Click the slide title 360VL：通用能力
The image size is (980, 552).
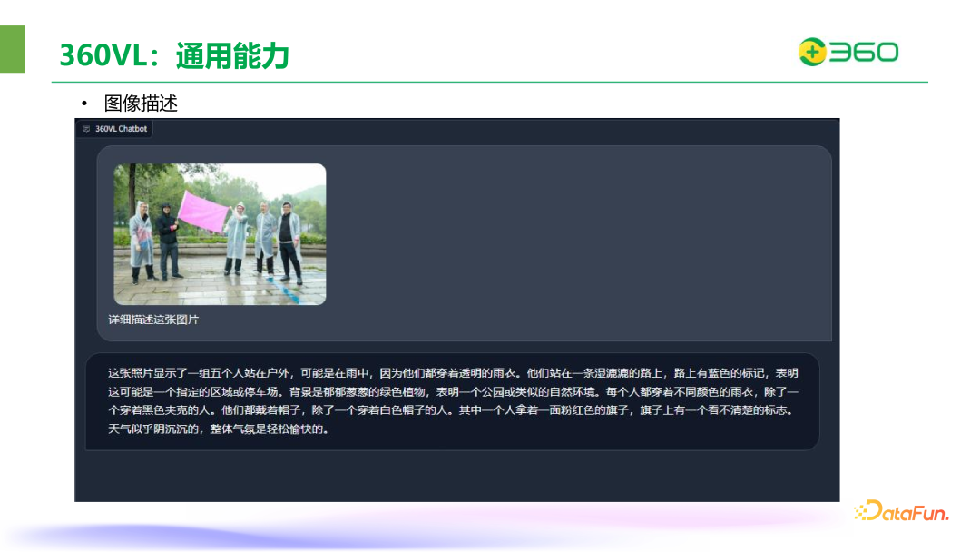[x=174, y=54]
